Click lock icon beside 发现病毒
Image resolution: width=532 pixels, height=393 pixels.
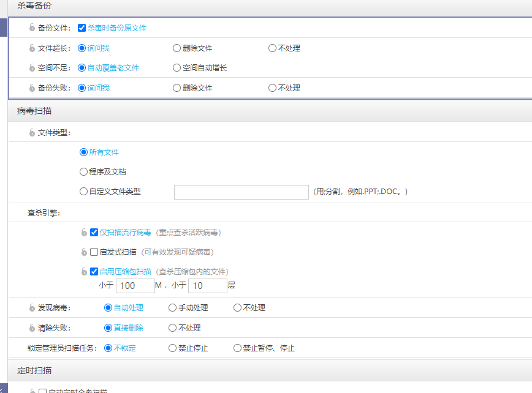(x=32, y=308)
